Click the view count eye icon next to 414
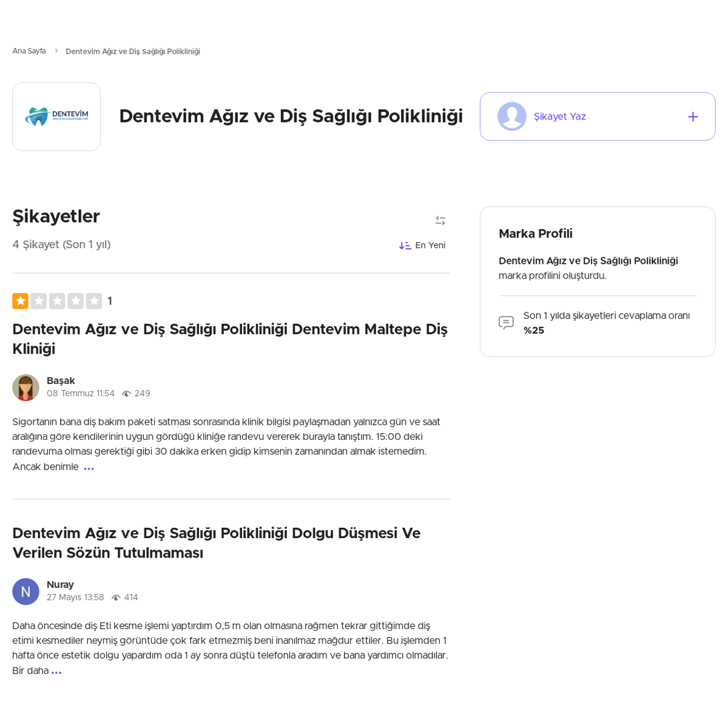Image resolution: width=728 pixels, height=728 pixels. pos(116,598)
